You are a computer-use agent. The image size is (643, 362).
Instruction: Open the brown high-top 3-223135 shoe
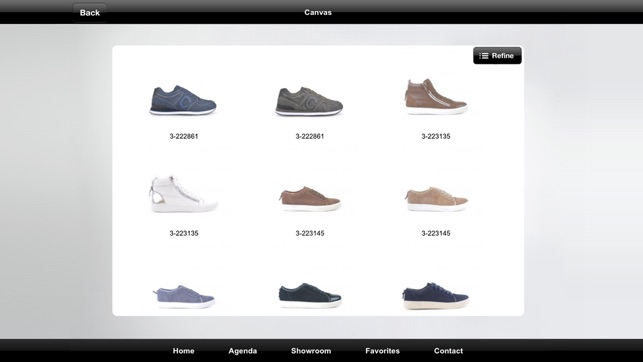(436, 97)
